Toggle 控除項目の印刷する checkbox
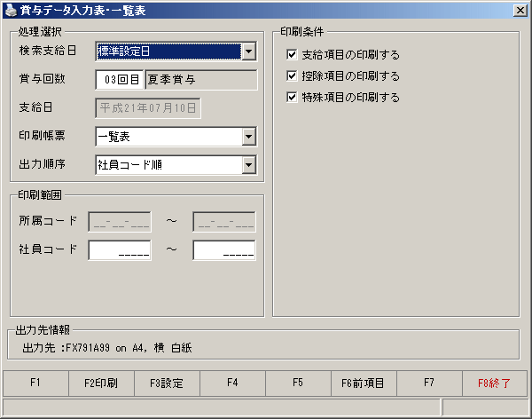532x419 pixels. coord(292,75)
